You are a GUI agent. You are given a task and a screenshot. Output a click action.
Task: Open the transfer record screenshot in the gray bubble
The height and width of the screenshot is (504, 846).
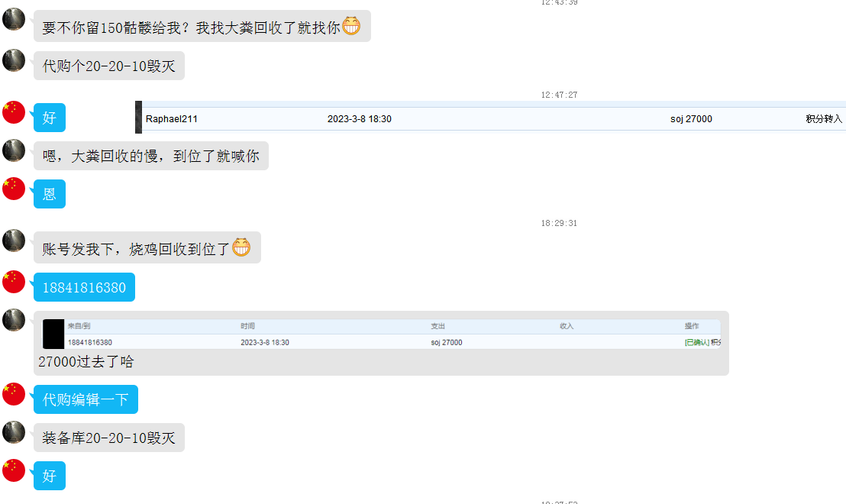coord(381,334)
